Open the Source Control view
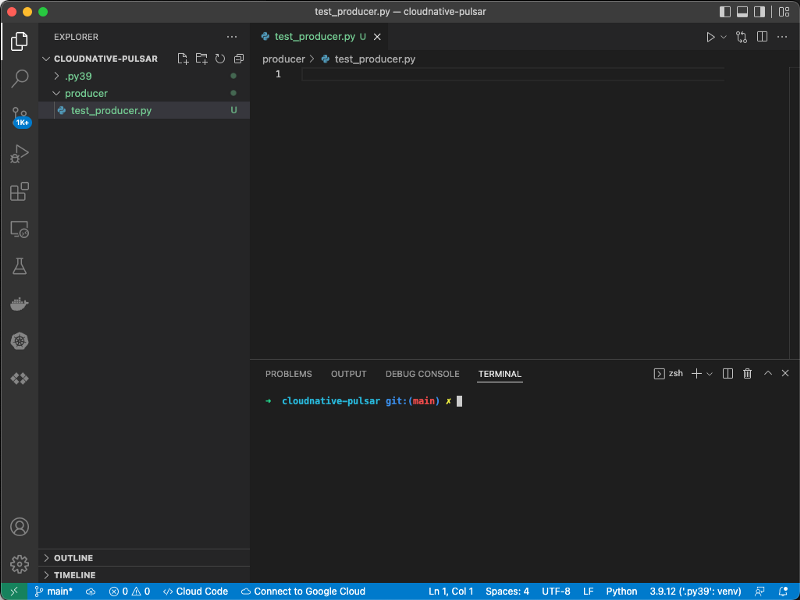Image resolution: width=800 pixels, height=600 pixels. pyautogui.click(x=19, y=116)
